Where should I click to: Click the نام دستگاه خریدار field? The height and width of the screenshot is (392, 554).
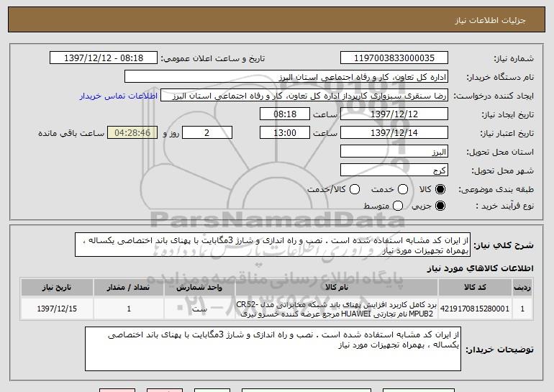click(x=286, y=77)
